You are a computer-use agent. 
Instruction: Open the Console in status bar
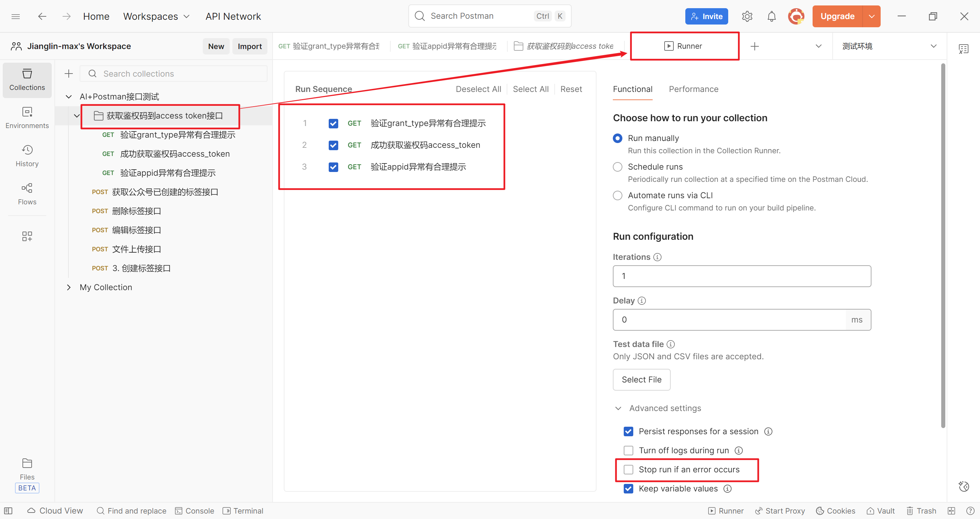coord(194,510)
